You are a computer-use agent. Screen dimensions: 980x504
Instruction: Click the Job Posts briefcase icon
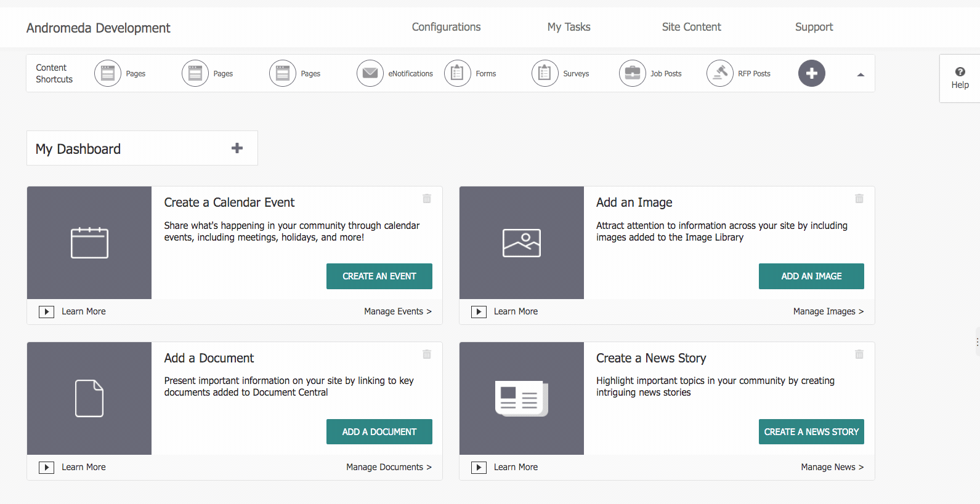coord(632,73)
